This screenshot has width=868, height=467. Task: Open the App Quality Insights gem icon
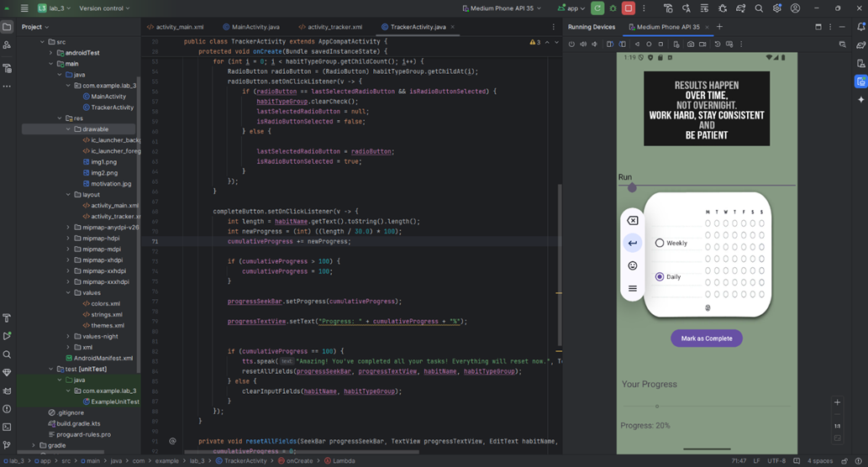pos(8,372)
